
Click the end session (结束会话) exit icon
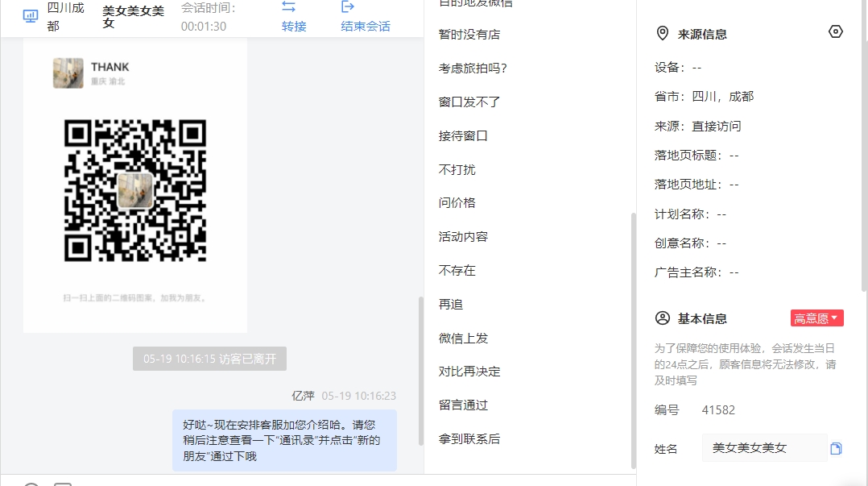click(x=348, y=6)
